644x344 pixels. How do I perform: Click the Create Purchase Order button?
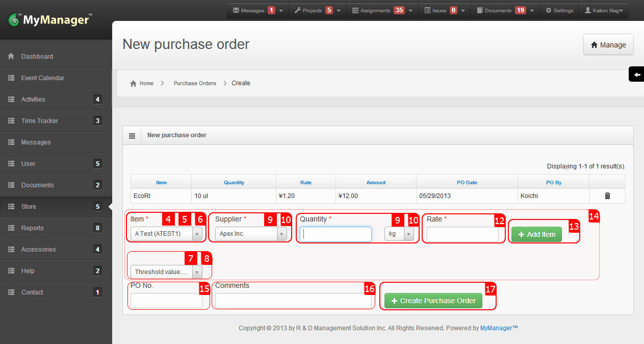tap(432, 301)
